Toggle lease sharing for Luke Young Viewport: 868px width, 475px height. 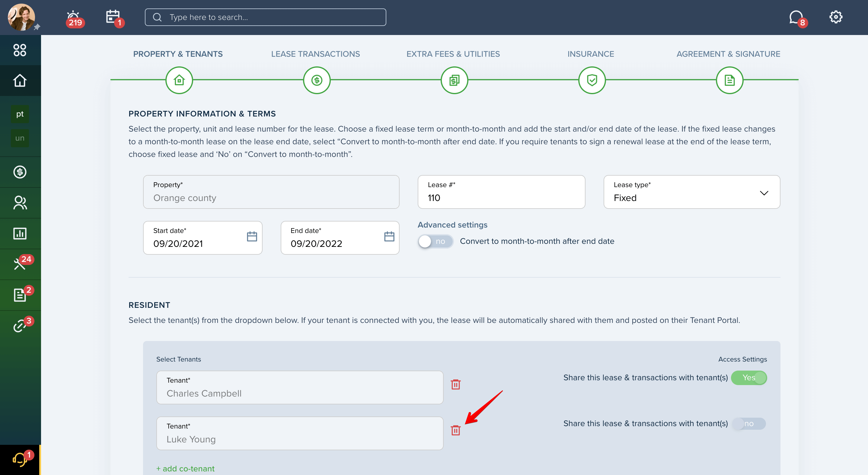point(749,423)
